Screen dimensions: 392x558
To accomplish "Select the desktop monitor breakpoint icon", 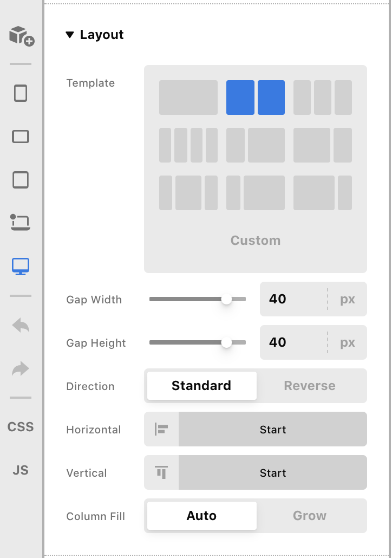I will [x=21, y=266].
